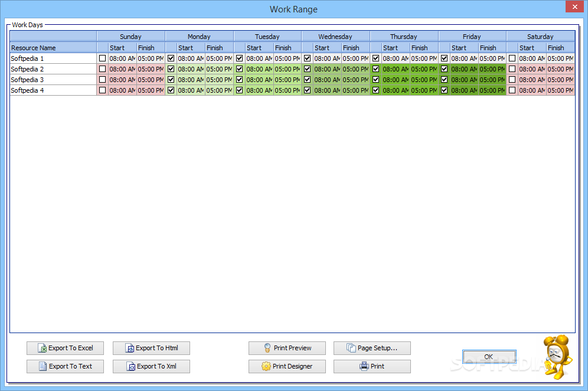
Task: Edit Friday start time for Softpedia 1
Action: pyautogui.click(x=464, y=58)
